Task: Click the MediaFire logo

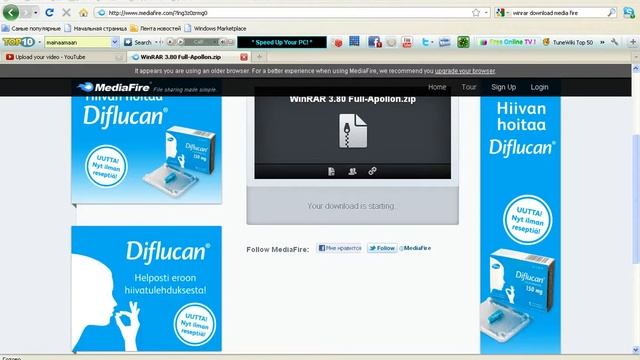Action: pos(114,87)
